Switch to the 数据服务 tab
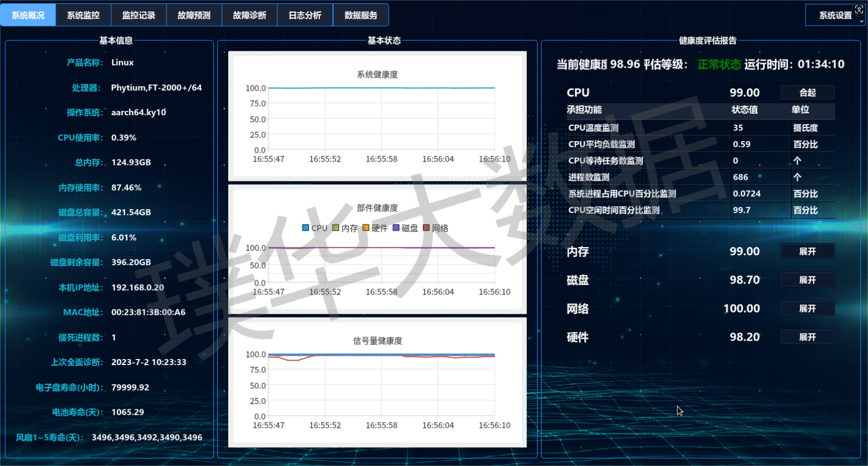The width and height of the screenshot is (868, 466). coord(361,15)
